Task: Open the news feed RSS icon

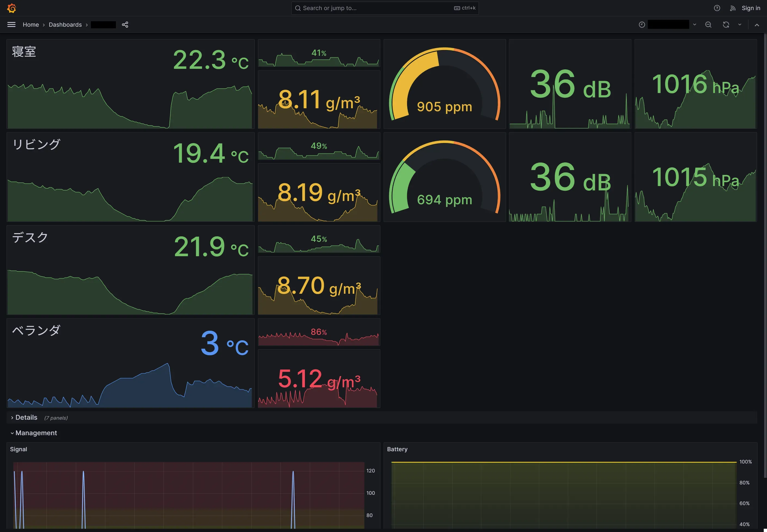Action: (x=732, y=8)
